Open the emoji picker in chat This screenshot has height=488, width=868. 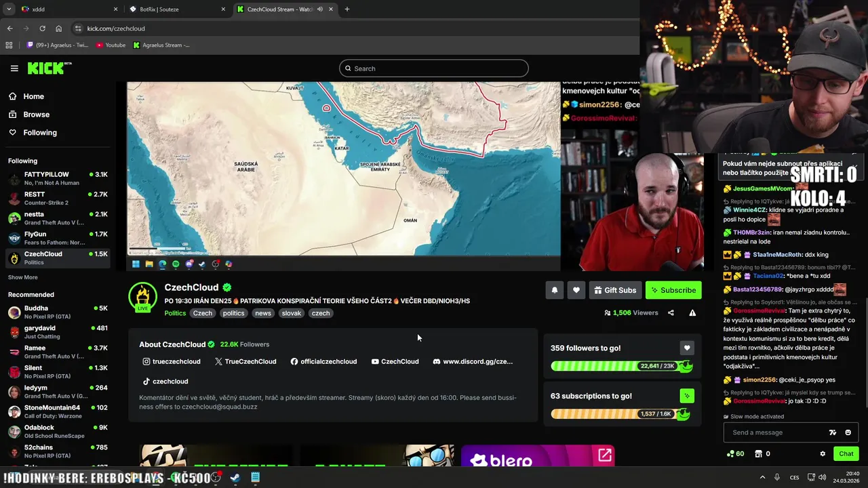tap(848, 432)
